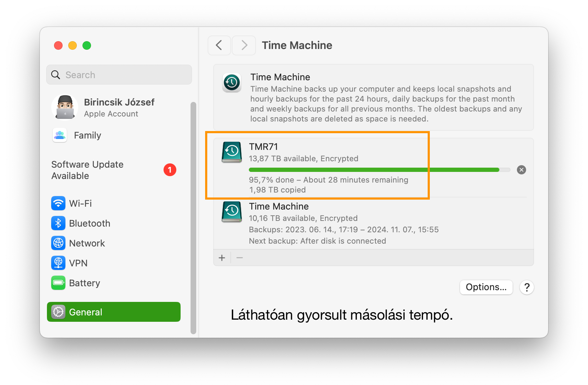The width and height of the screenshot is (588, 385).
Task: Click the red close window button
Action: [58, 45]
